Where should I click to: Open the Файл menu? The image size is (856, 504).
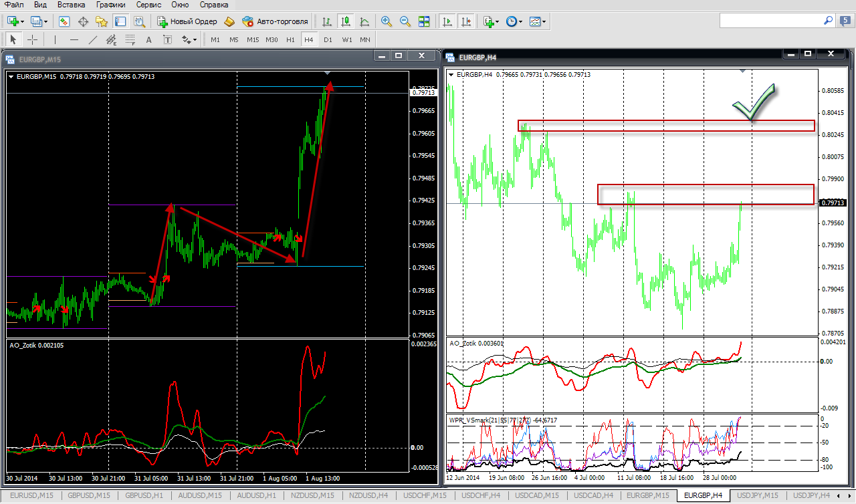pyautogui.click(x=14, y=5)
